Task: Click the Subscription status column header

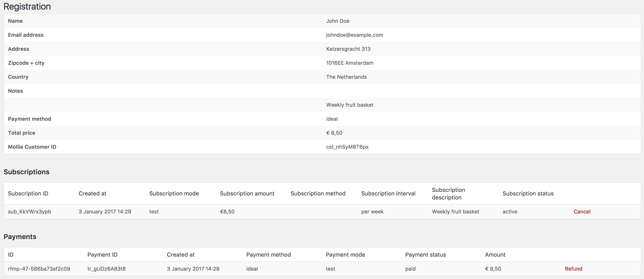Action: point(528,193)
